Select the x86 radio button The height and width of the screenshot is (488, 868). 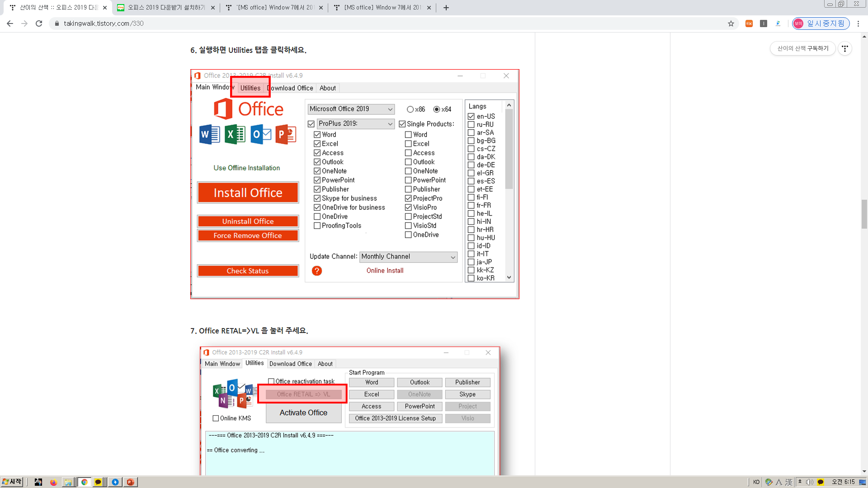click(410, 109)
